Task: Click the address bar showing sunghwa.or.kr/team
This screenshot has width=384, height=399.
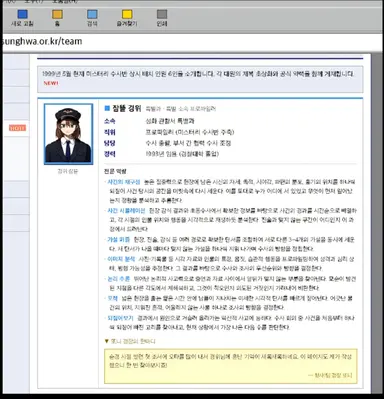Action: tap(192, 42)
